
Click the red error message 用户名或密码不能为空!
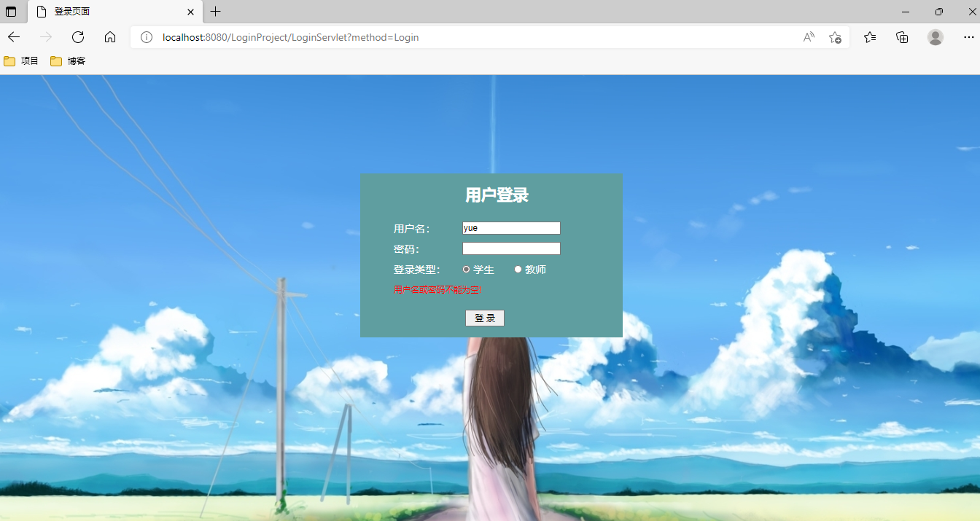(437, 290)
